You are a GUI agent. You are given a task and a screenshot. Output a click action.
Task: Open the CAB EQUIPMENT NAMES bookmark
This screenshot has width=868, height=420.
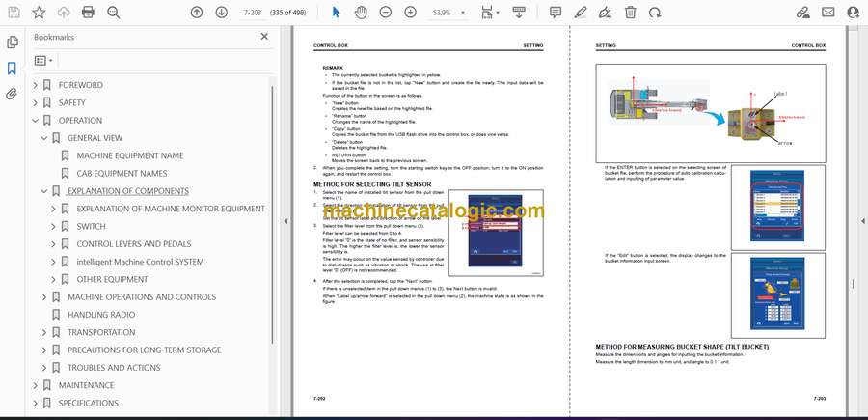(x=122, y=174)
